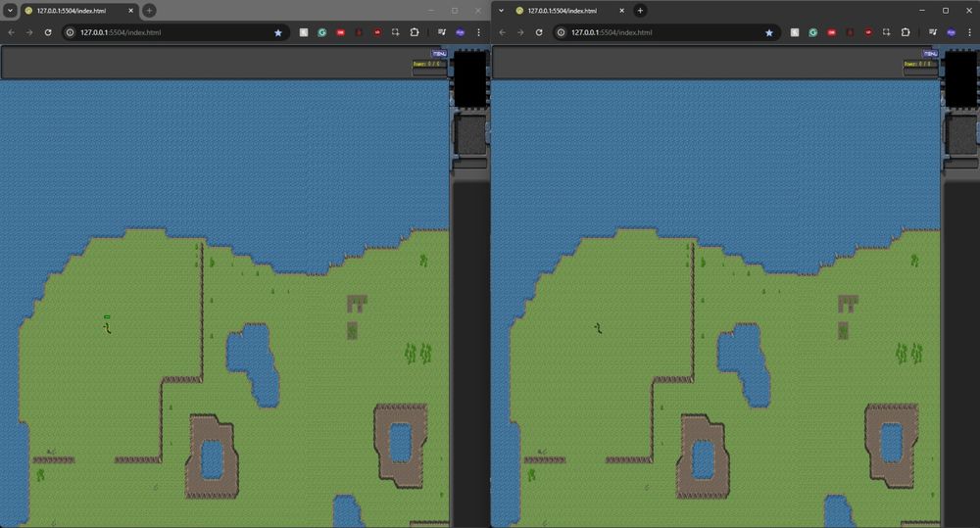
Task: Minimize the right browser window
Action: 922,11
